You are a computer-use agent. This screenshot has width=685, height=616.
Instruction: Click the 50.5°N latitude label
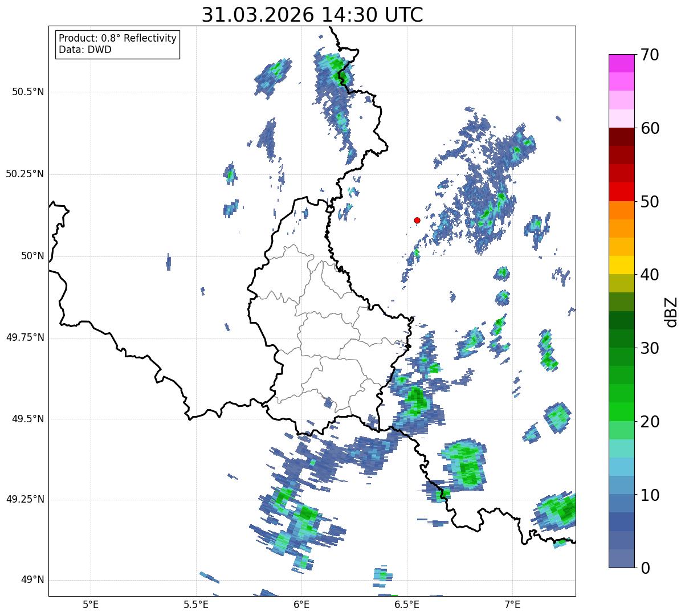point(28,92)
